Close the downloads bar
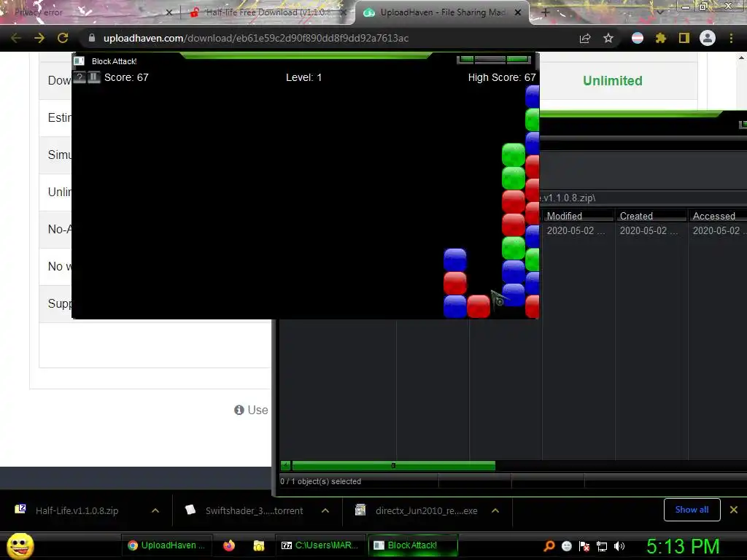The image size is (747, 560). click(734, 510)
